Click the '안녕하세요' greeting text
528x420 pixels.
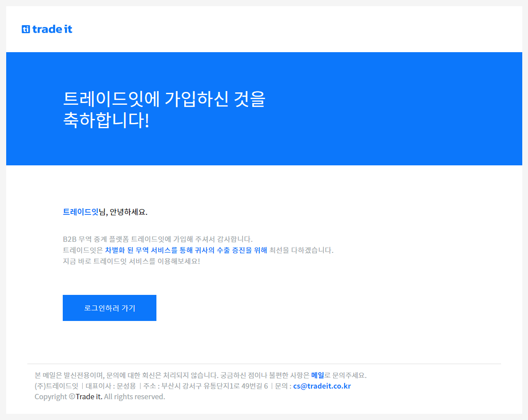pyautogui.click(x=128, y=212)
